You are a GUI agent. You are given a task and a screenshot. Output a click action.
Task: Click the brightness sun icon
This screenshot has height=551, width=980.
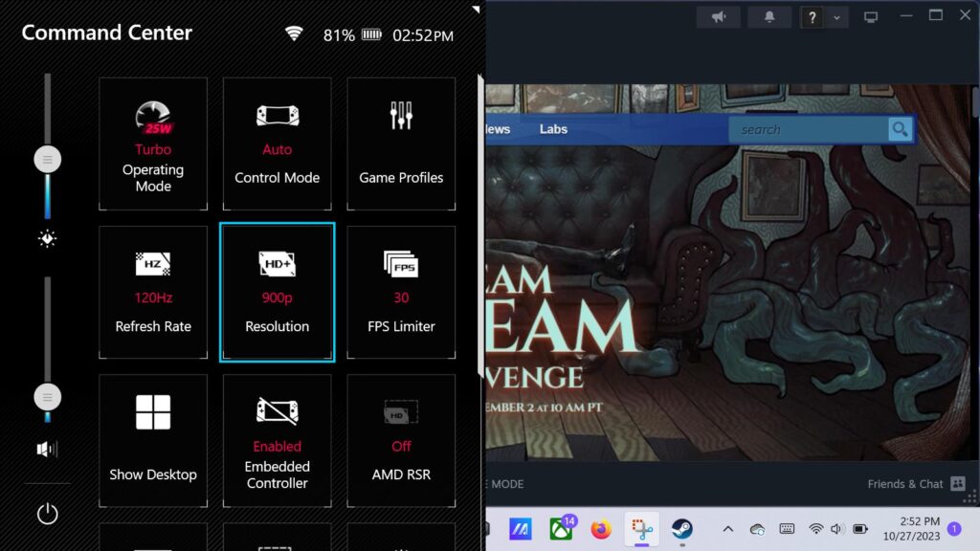pyautogui.click(x=48, y=238)
